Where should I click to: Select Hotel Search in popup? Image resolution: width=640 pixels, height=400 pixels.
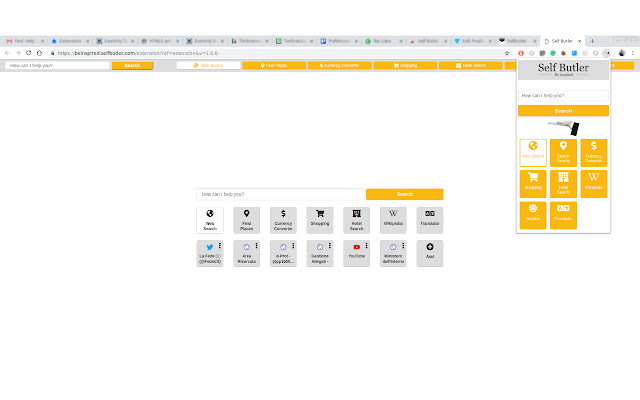(x=563, y=184)
